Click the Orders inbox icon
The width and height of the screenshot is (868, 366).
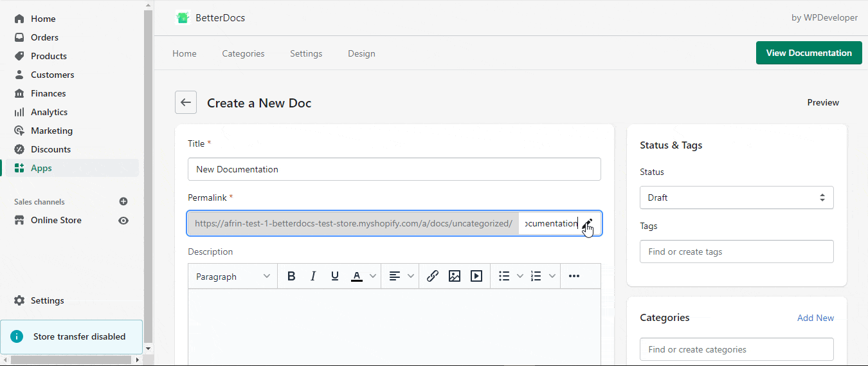click(x=19, y=37)
